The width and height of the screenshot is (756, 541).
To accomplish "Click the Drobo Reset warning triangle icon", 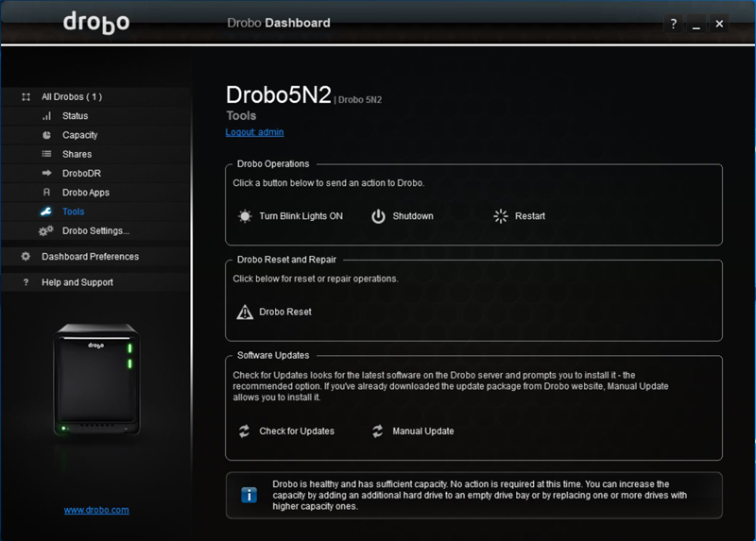I will (x=245, y=313).
